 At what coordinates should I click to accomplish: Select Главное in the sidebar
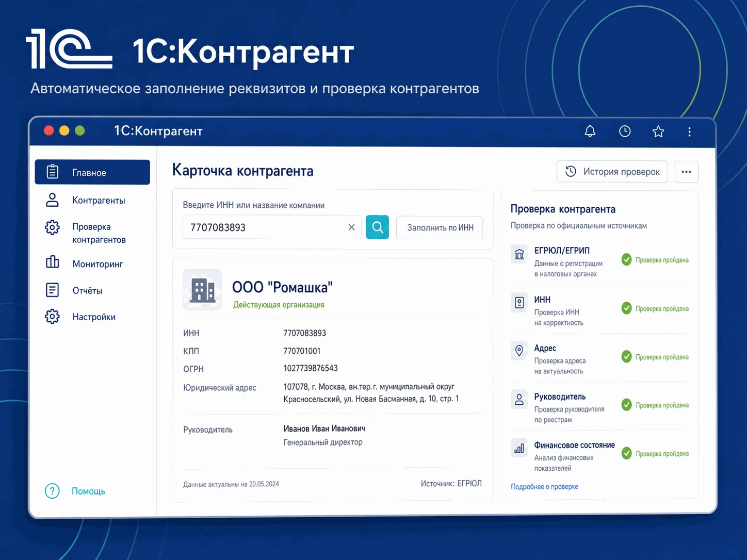pos(92,172)
